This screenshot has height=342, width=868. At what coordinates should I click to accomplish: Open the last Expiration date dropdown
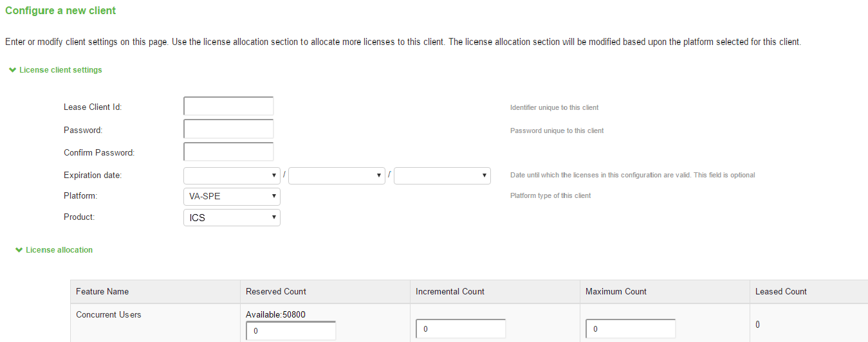tap(442, 175)
